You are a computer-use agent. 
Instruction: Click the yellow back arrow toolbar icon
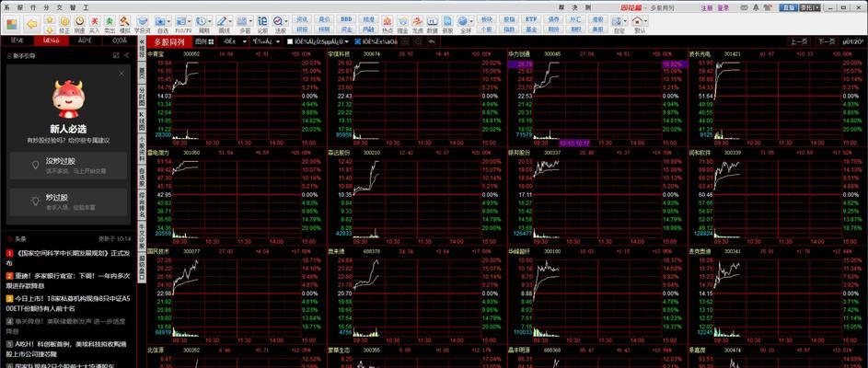(32, 24)
